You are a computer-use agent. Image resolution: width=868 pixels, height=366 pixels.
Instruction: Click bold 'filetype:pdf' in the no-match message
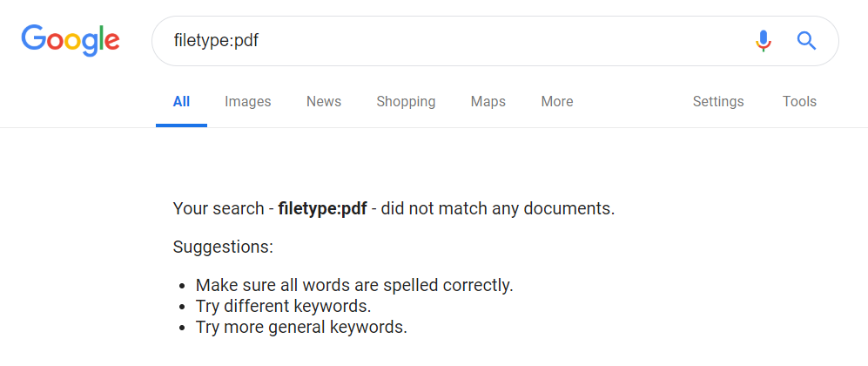tap(322, 209)
